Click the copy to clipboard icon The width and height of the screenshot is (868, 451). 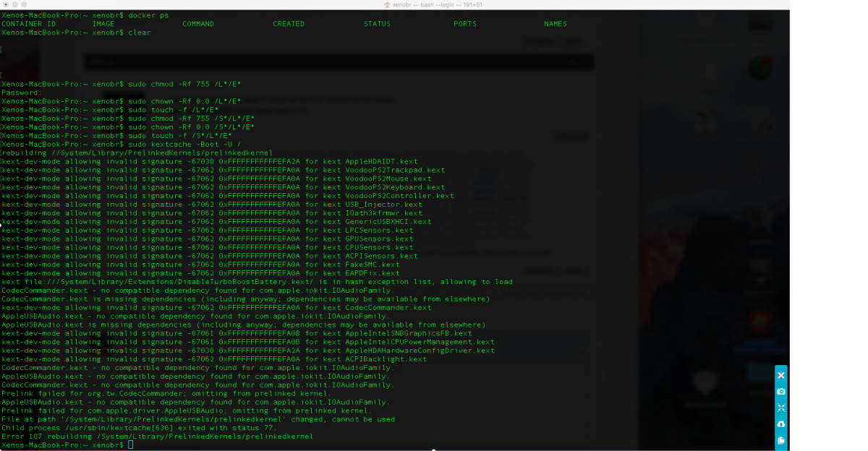click(780, 440)
